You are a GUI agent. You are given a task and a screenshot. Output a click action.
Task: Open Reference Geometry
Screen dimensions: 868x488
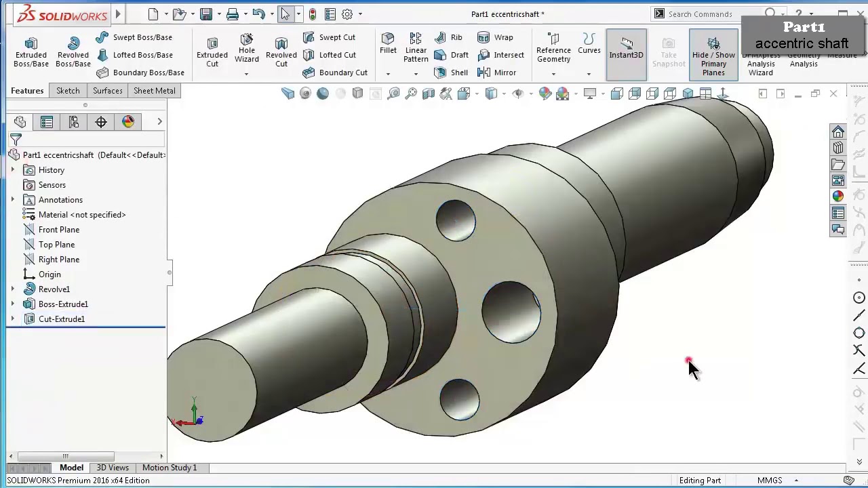[x=553, y=47]
